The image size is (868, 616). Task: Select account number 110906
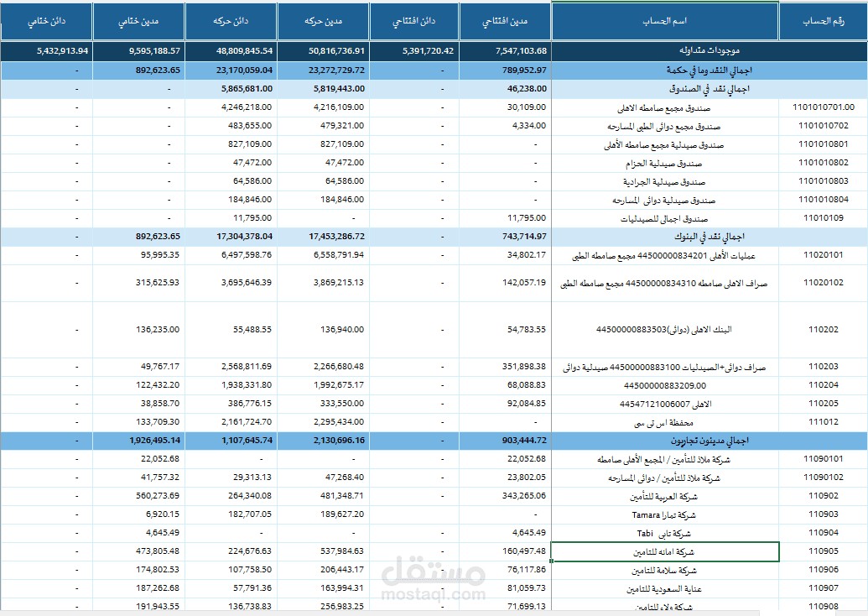point(824,570)
